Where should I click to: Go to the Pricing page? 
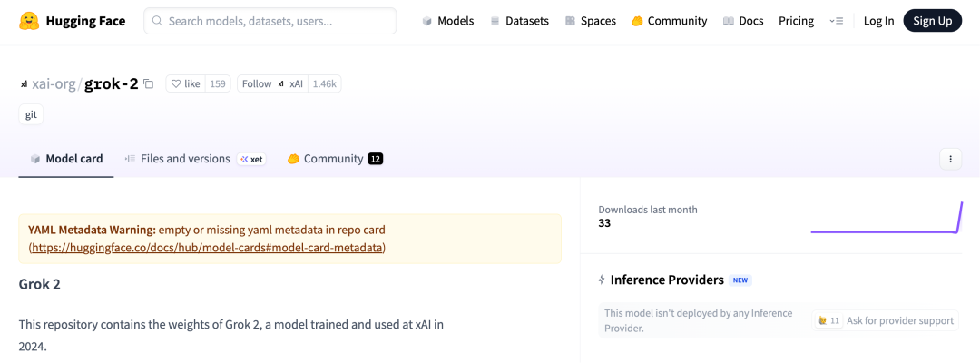click(x=797, y=21)
